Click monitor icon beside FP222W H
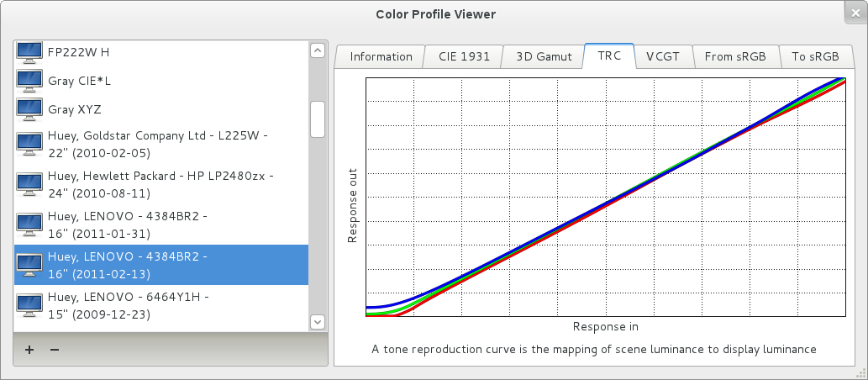Viewport: 868px width, 380px height. coord(29,52)
